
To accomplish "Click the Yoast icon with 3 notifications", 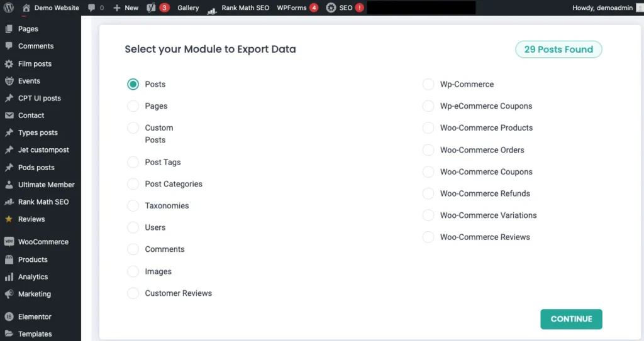I will point(151,8).
